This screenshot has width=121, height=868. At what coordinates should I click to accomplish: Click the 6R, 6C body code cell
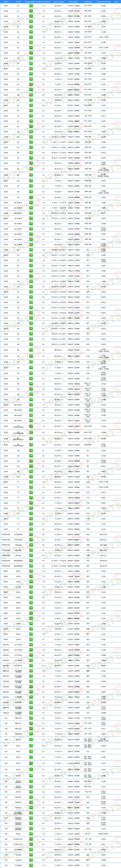[88, 834]
